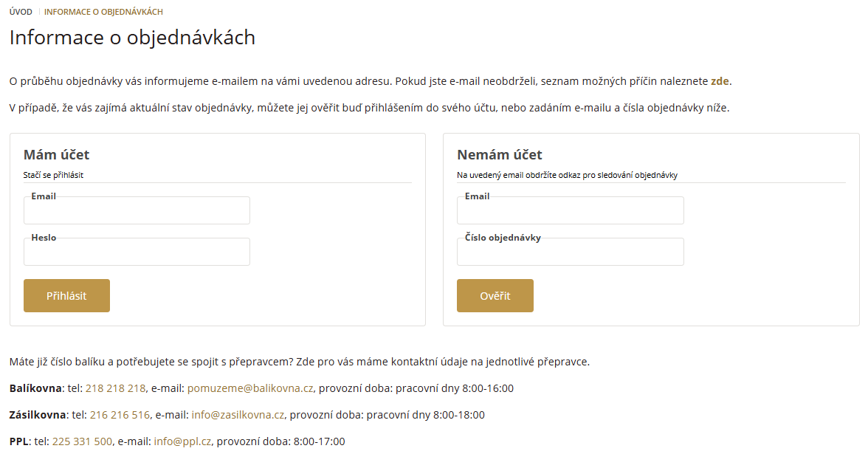Viewport: 868px width, 454px height.
Task: Open the "zde" link for possible causes
Action: tap(720, 81)
